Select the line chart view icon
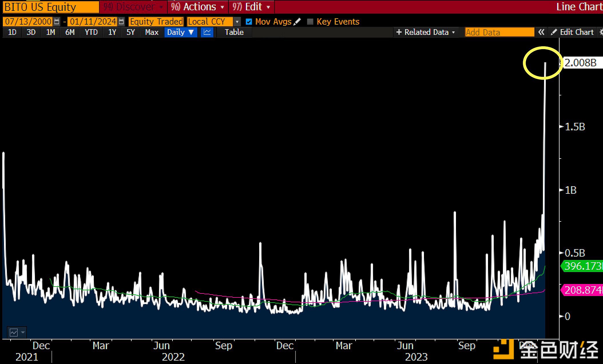 [207, 32]
